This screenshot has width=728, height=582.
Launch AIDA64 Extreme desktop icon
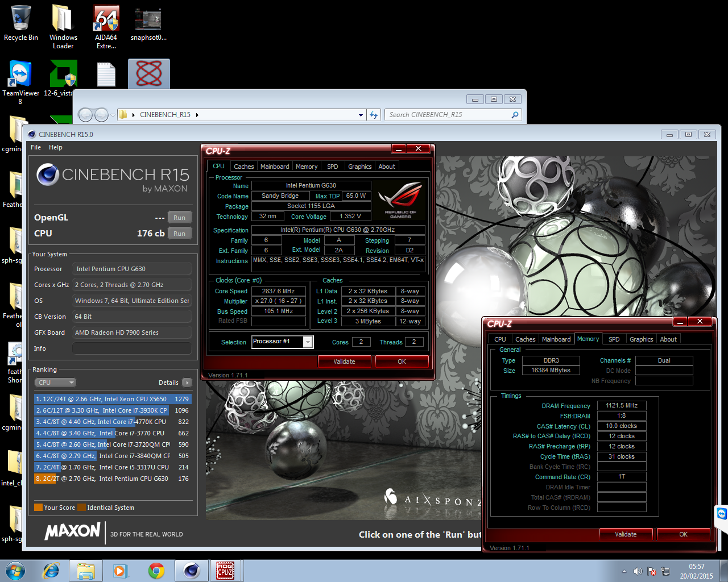point(106,26)
